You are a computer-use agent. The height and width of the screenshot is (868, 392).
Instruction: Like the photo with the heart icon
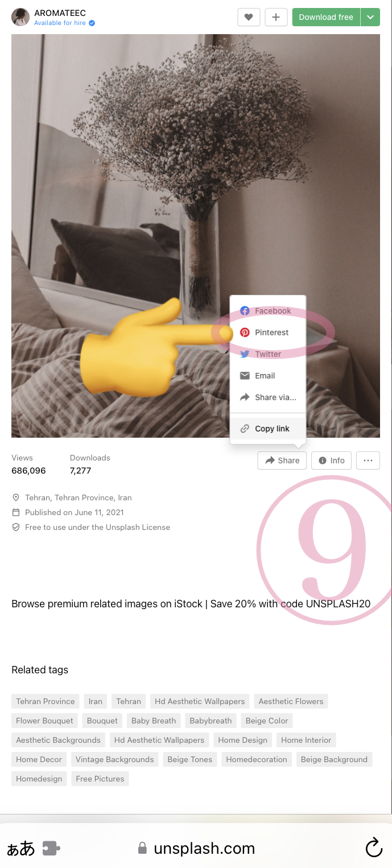249,17
